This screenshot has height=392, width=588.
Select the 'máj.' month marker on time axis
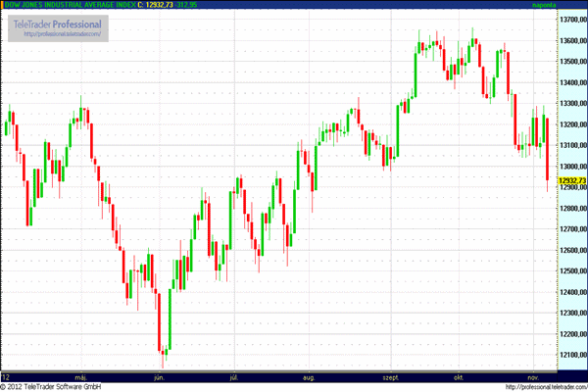pos(79,375)
